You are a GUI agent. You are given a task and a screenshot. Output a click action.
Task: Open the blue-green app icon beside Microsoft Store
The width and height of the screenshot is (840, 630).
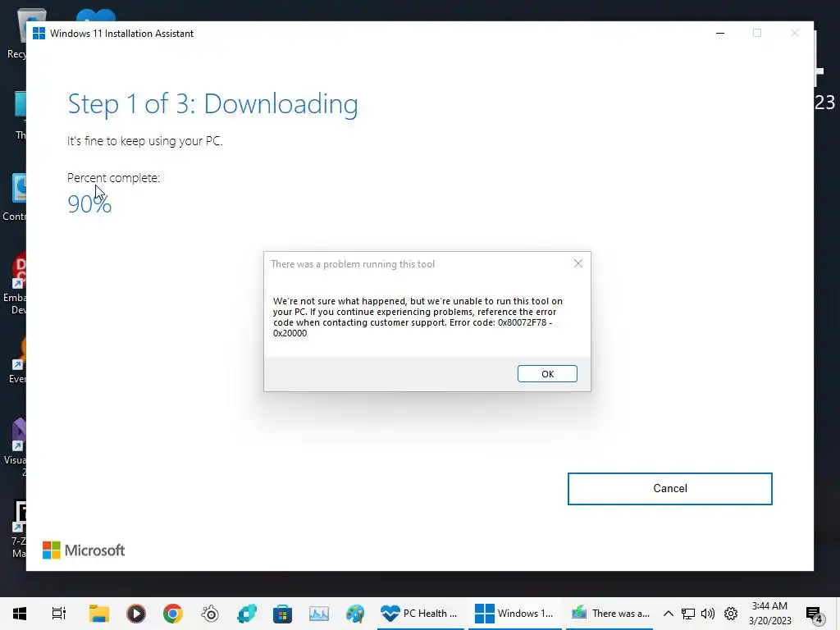tap(246, 614)
